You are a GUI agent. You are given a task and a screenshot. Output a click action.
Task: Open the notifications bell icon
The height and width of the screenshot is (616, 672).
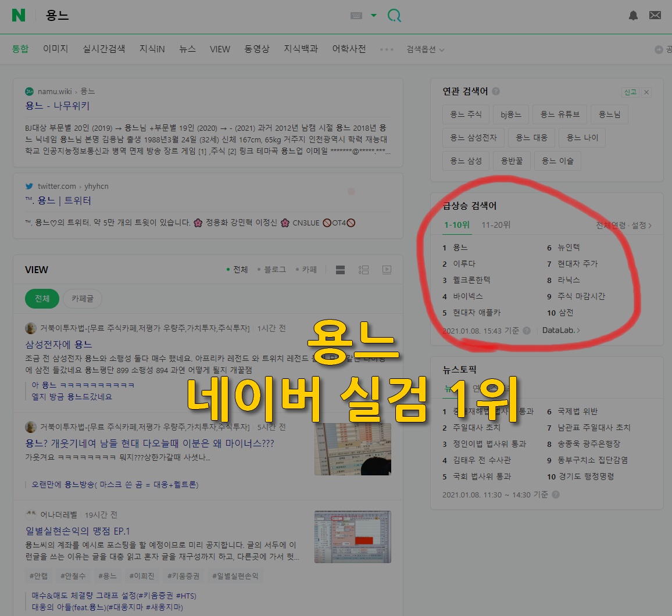[633, 16]
